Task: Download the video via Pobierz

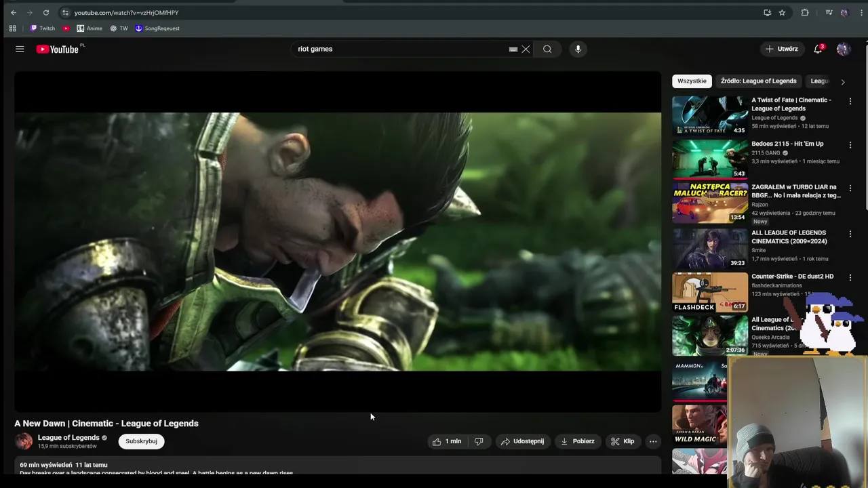Action: click(x=577, y=441)
